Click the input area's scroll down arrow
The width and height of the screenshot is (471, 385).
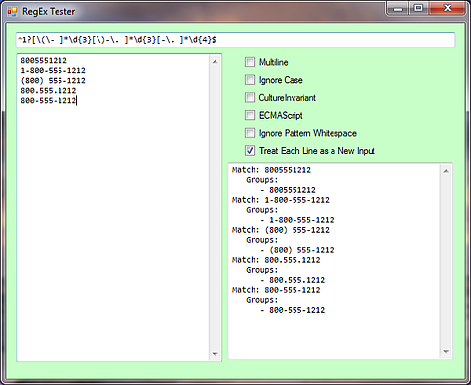[215, 354]
